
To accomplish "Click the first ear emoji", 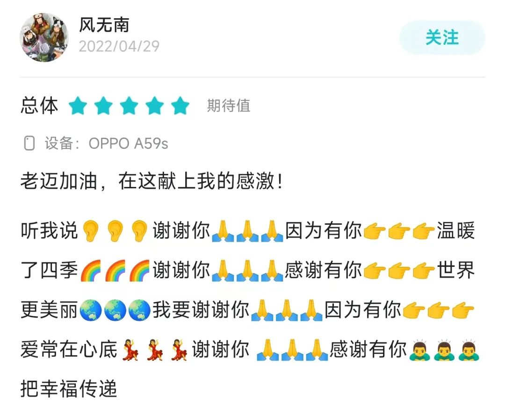I will (90, 231).
